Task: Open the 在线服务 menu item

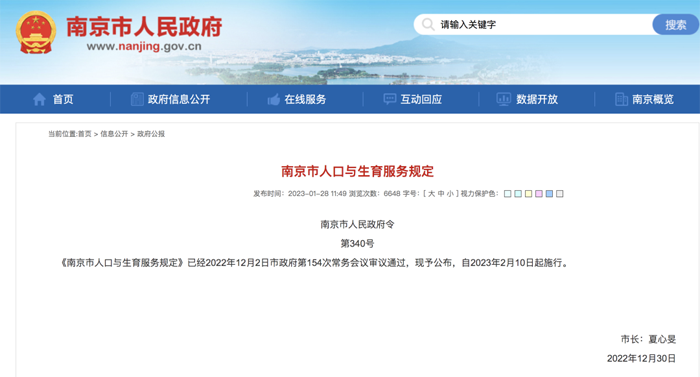Action: point(305,99)
